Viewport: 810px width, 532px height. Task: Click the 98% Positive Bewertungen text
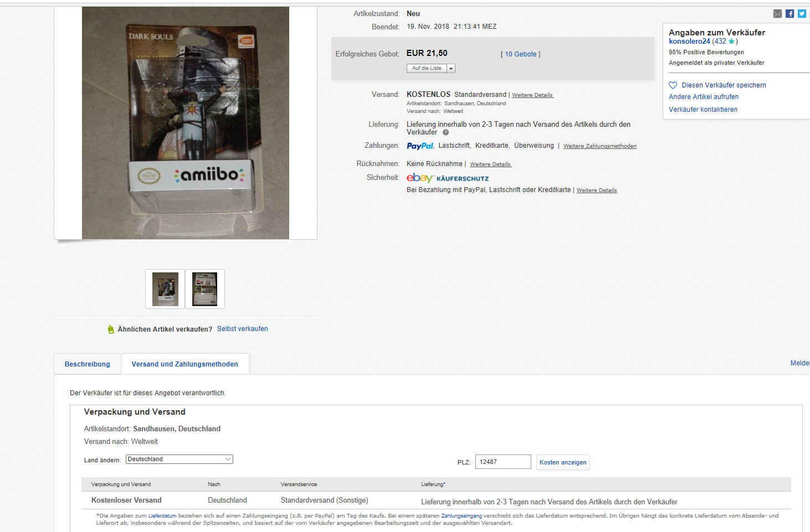coord(706,53)
